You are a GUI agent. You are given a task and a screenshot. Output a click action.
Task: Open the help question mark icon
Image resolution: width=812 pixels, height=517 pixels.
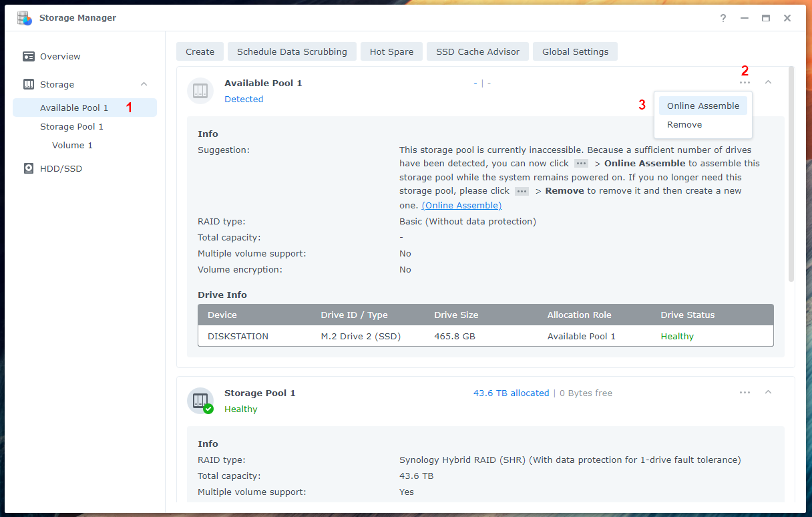pyautogui.click(x=723, y=18)
